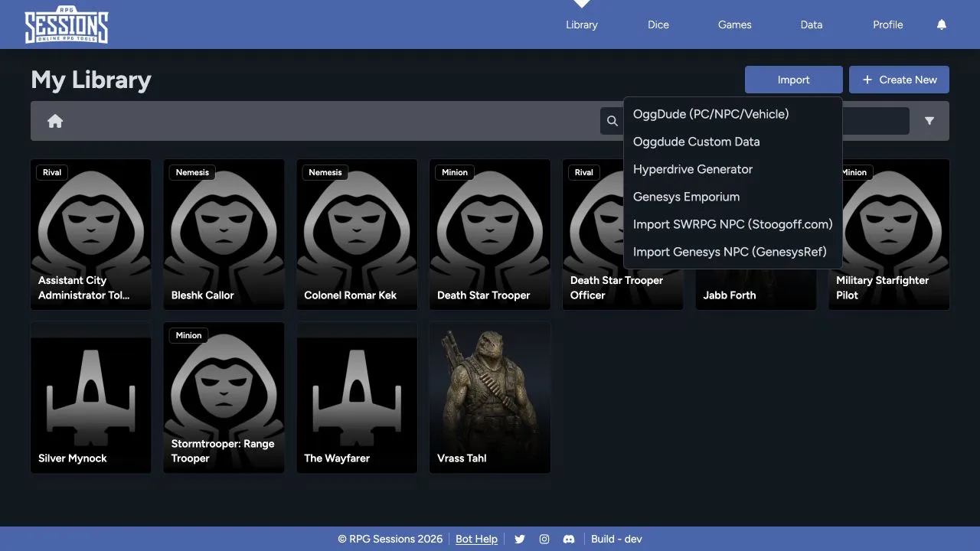Choose Genesys Emporium import
Screen dimensions: 980x551
click(733, 197)
